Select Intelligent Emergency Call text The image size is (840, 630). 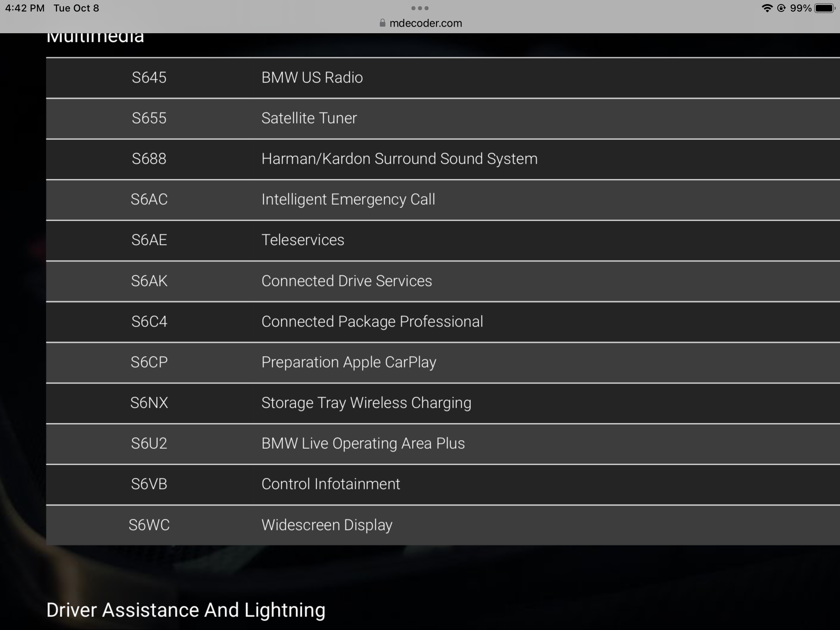click(x=348, y=199)
